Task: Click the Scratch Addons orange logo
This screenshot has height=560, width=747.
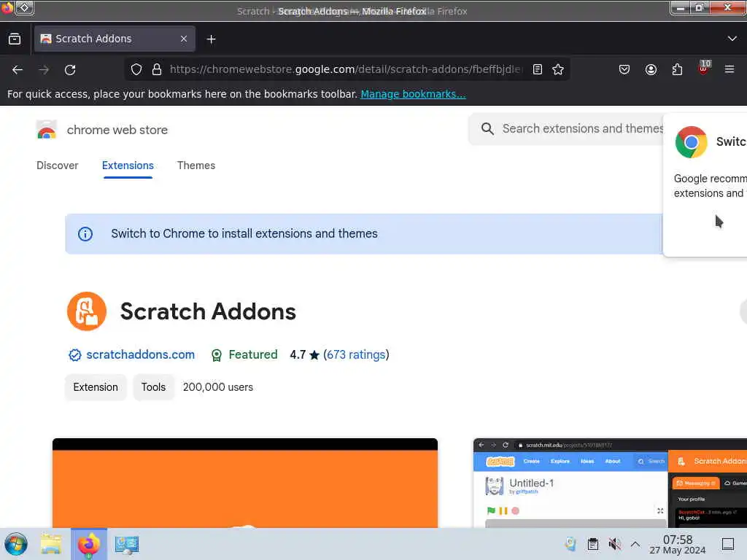Action: pos(87,311)
